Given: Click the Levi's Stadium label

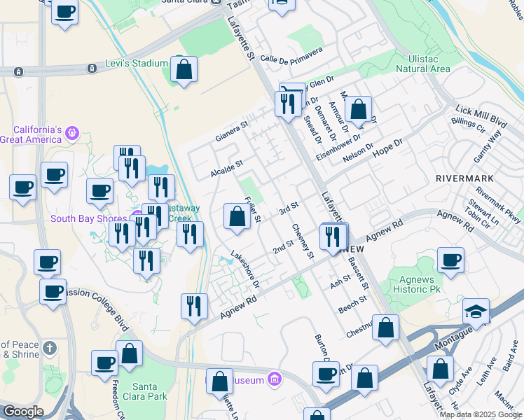Looking at the screenshot, I should click(137, 63).
